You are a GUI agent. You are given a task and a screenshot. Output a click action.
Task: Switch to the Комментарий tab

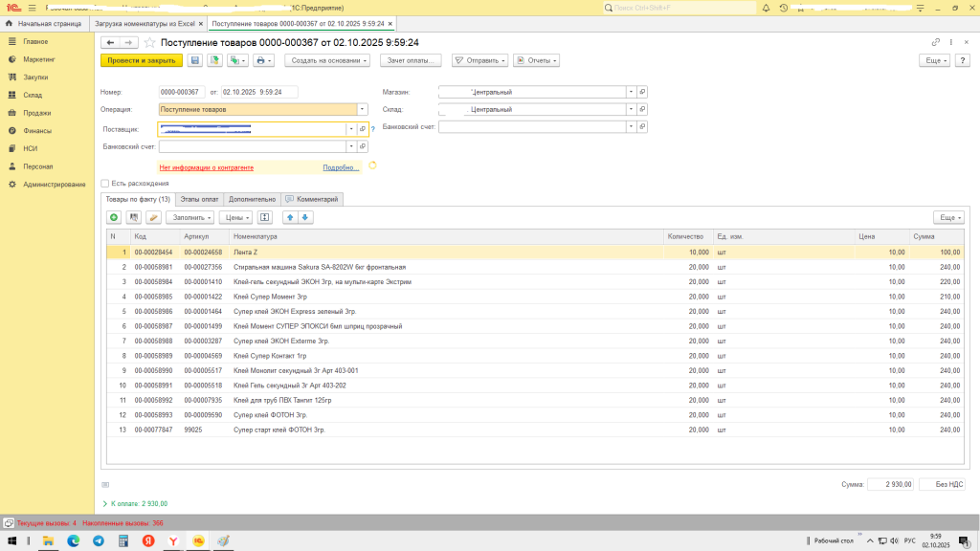(x=313, y=199)
